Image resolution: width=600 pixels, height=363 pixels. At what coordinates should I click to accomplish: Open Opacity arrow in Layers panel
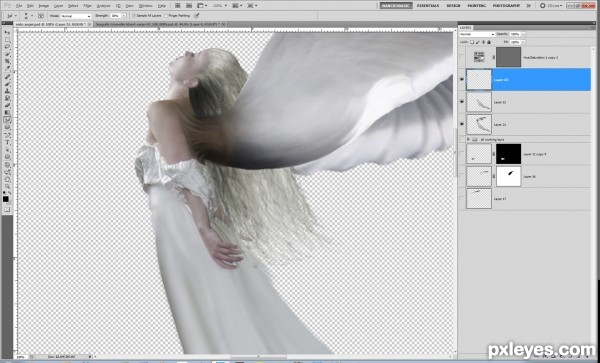click(x=523, y=34)
